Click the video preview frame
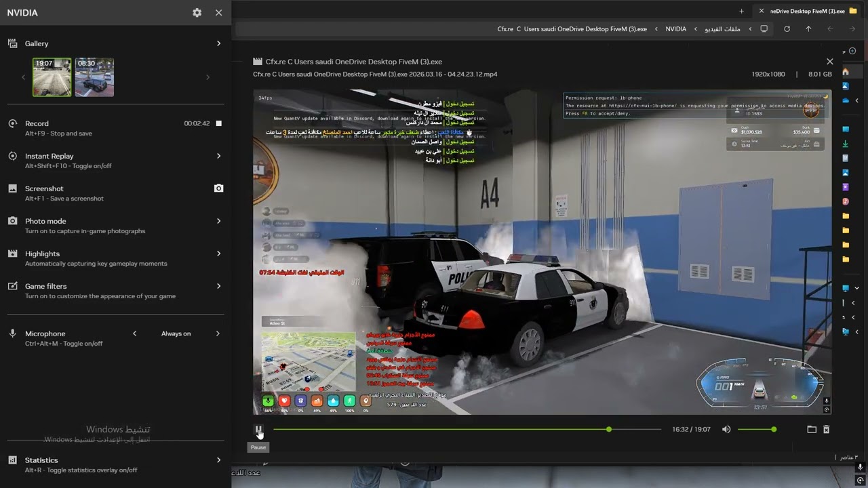This screenshot has height=488, width=868. (542, 252)
